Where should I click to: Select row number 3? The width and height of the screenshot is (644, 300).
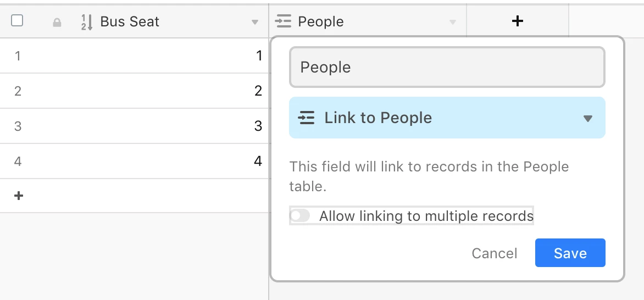pos(18,126)
